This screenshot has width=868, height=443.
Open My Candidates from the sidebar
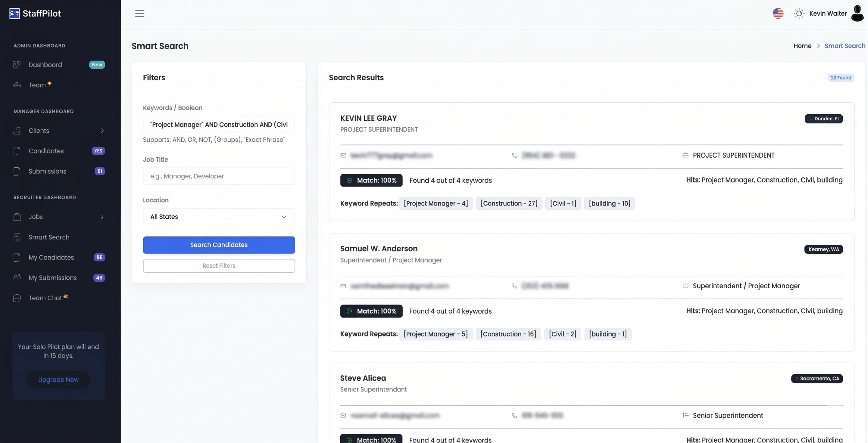point(52,257)
